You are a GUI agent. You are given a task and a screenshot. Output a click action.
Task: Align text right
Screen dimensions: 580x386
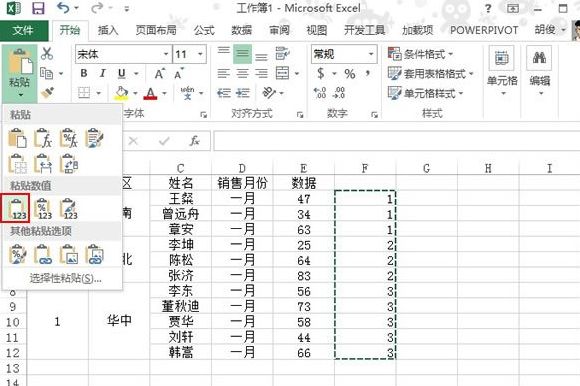(x=261, y=73)
